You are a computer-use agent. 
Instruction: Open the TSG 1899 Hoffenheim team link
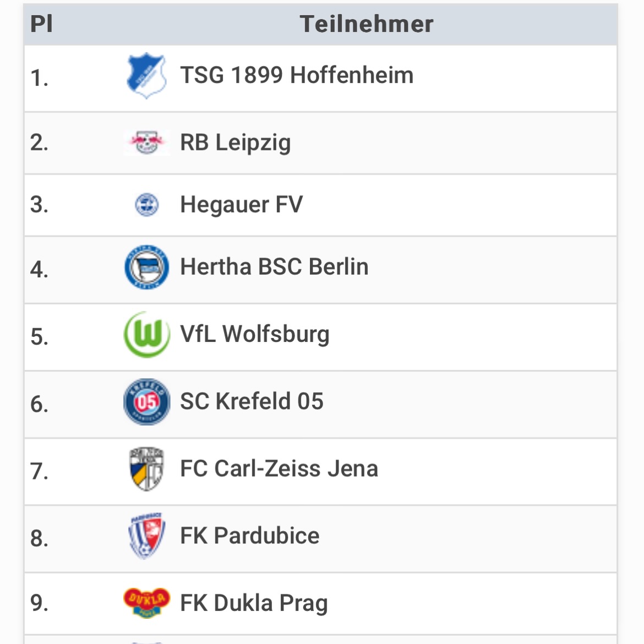coord(297,75)
